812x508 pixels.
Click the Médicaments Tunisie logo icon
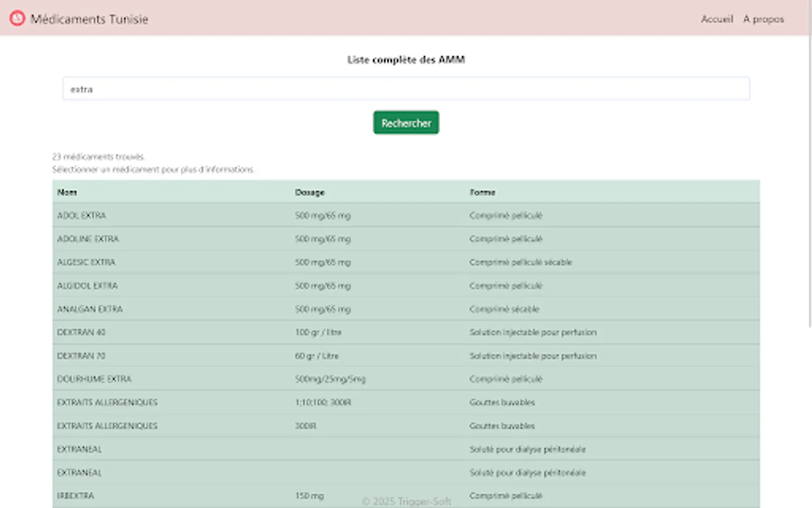(x=17, y=17)
